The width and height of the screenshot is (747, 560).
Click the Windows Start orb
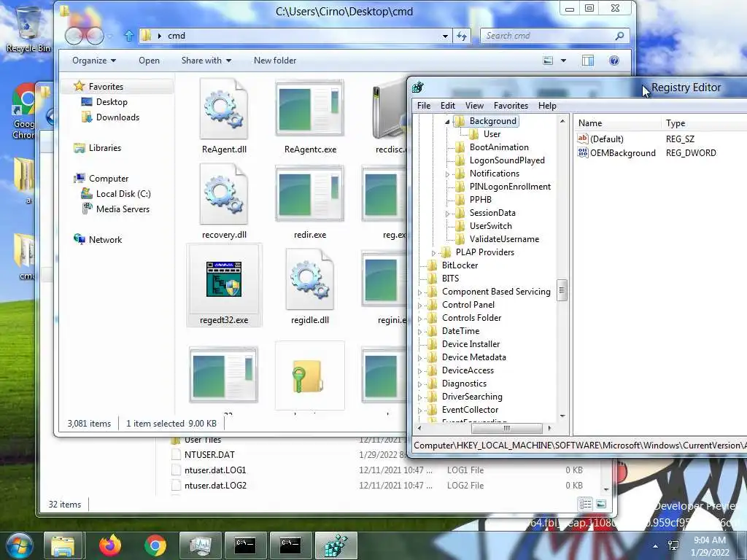19,545
